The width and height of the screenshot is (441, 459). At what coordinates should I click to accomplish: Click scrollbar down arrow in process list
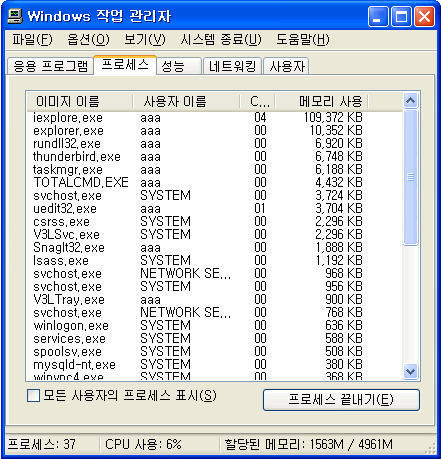pyautogui.click(x=410, y=371)
